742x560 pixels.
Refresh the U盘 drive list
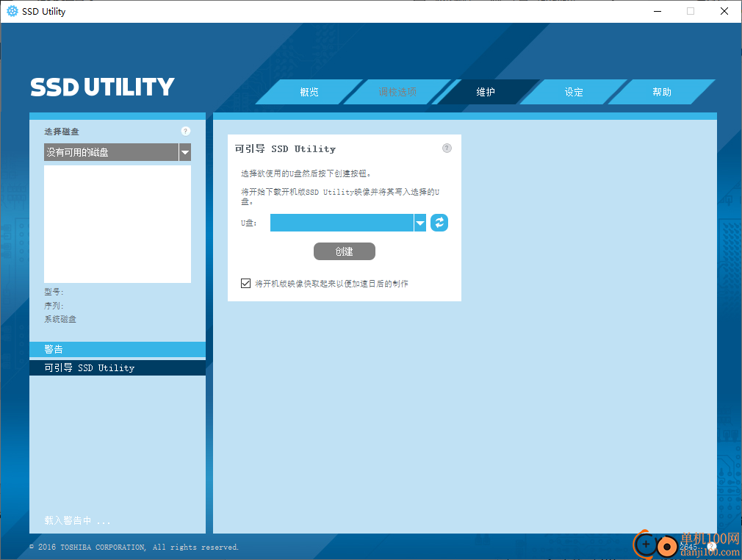coord(439,223)
